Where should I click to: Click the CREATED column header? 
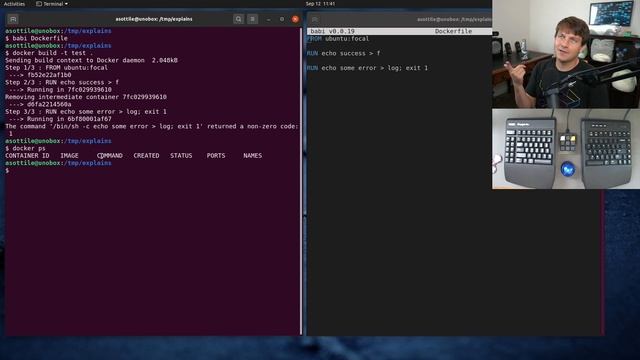(x=147, y=156)
